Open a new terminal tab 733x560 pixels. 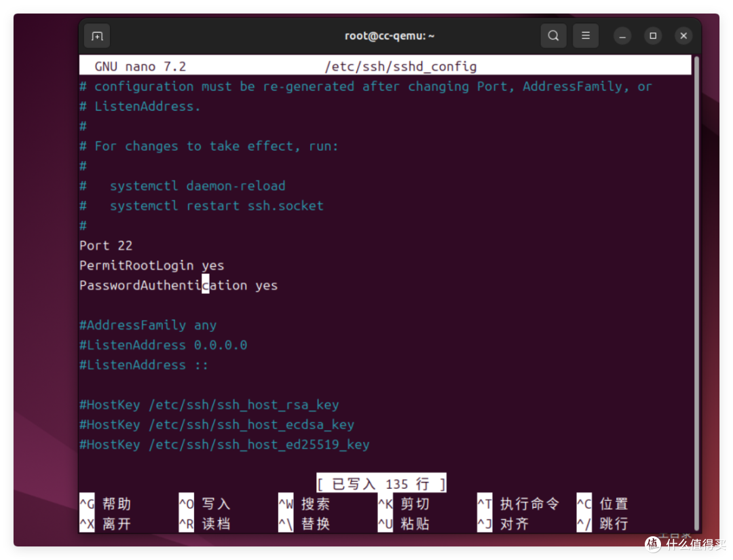pos(97,36)
